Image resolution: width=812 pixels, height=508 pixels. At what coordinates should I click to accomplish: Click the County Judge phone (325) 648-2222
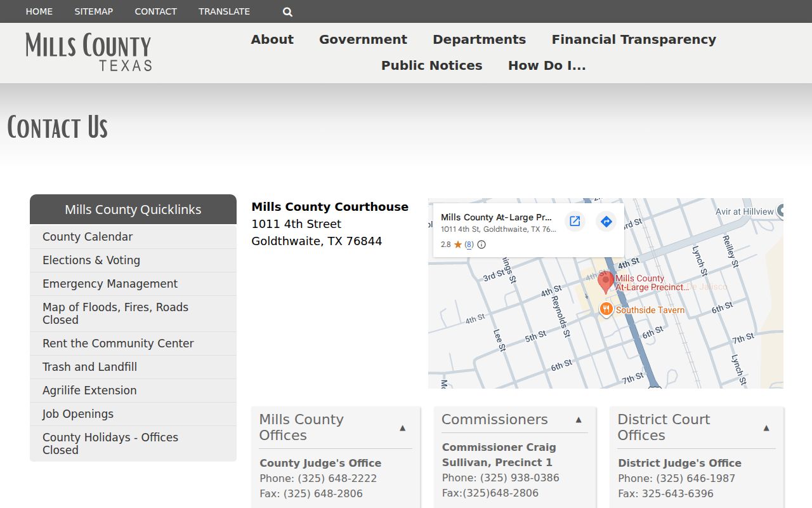(x=337, y=478)
